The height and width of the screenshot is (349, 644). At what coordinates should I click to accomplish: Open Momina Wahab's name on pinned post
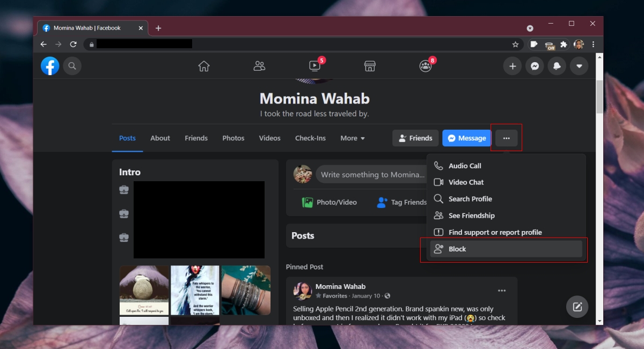click(340, 286)
